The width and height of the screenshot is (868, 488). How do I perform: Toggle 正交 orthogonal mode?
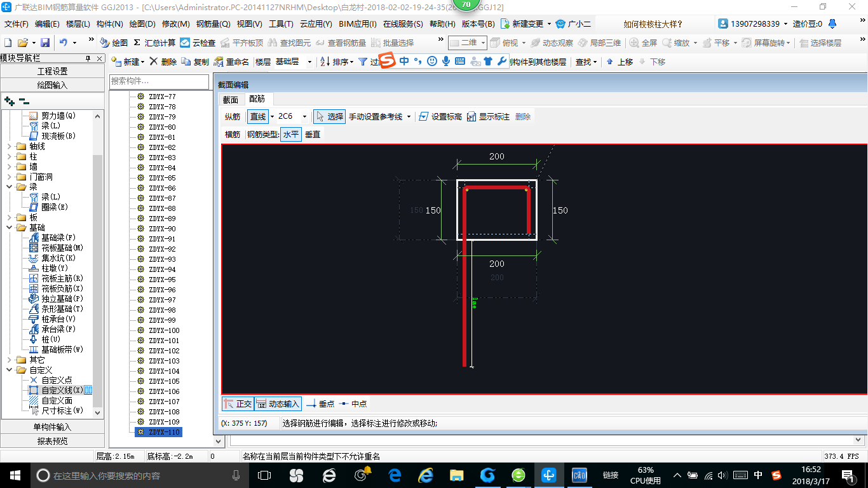[238, 403]
